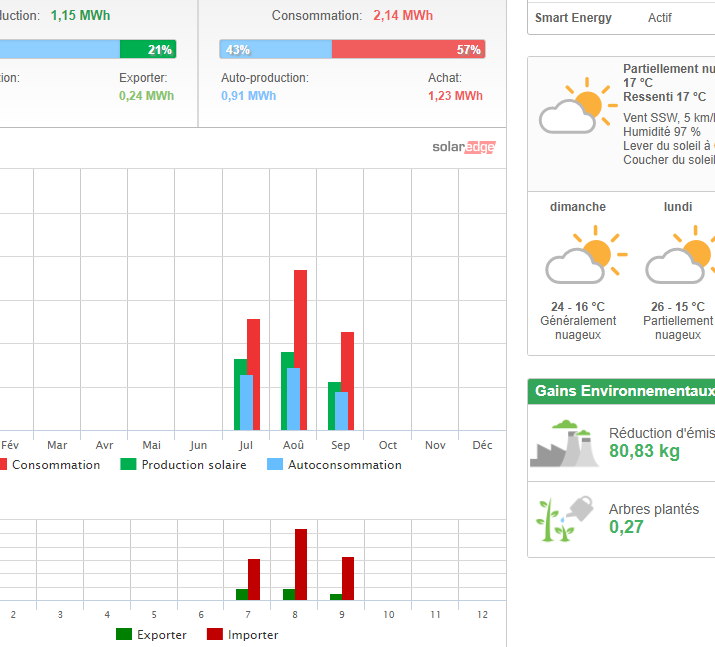The width and height of the screenshot is (715, 647).
Task: Click Humidité 97 % text
Action: (662, 132)
